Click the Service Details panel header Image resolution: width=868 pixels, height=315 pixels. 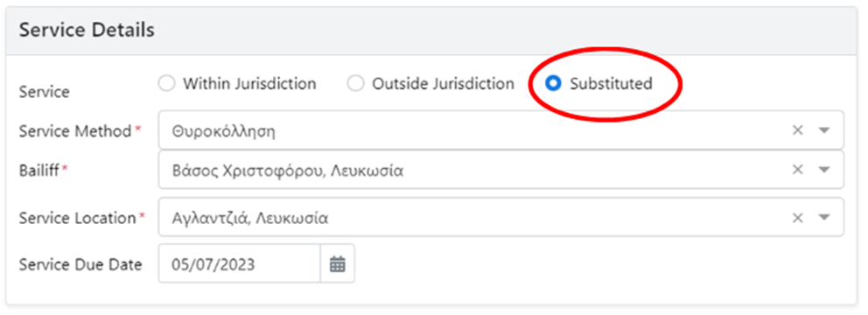click(431, 31)
